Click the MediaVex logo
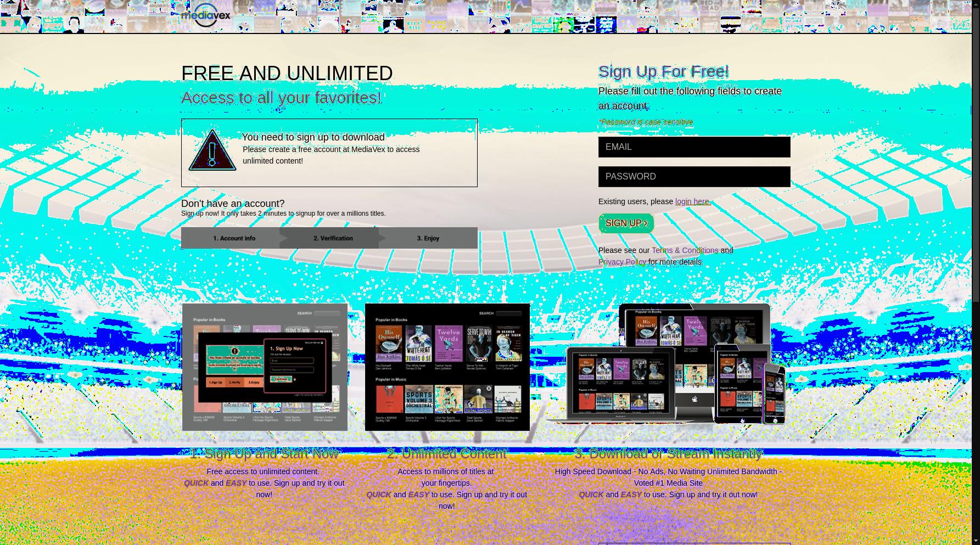Viewport: 980px width, 545px height. pyautogui.click(x=205, y=15)
